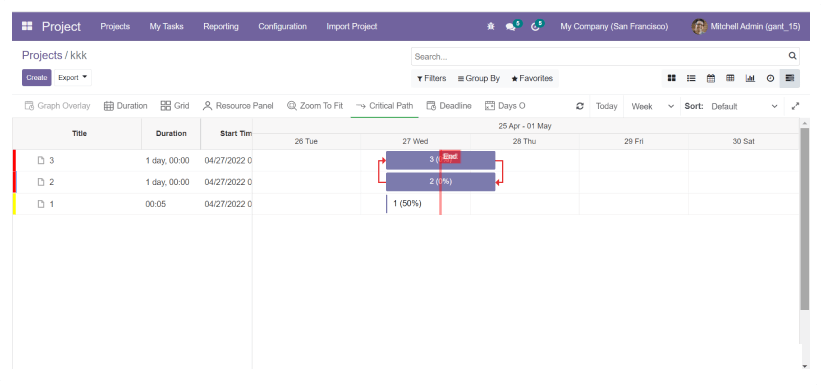Open the activities clock icon
This screenshot has width=821, height=385.
pyautogui.click(x=535, y=27)
